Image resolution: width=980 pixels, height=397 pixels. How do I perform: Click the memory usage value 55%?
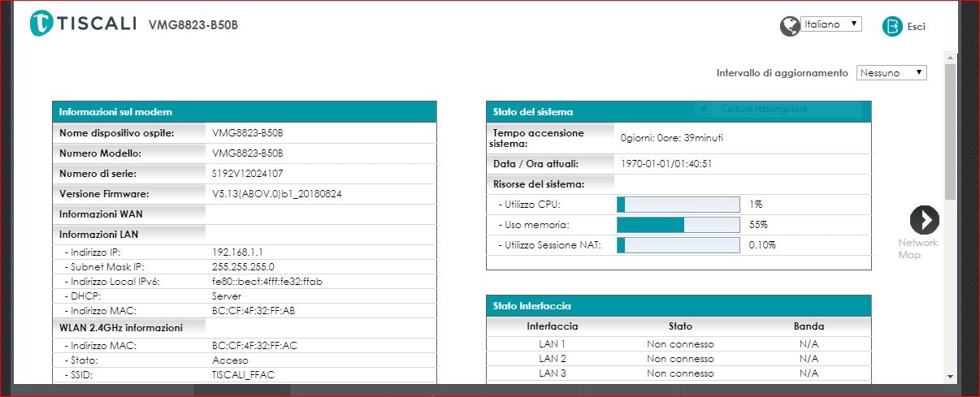(x=758, y=225)
